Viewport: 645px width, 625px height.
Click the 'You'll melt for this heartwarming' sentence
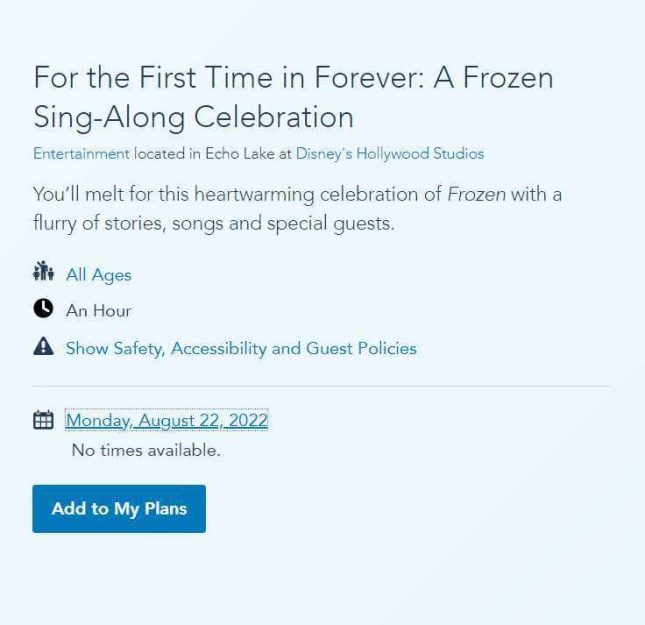173,194
